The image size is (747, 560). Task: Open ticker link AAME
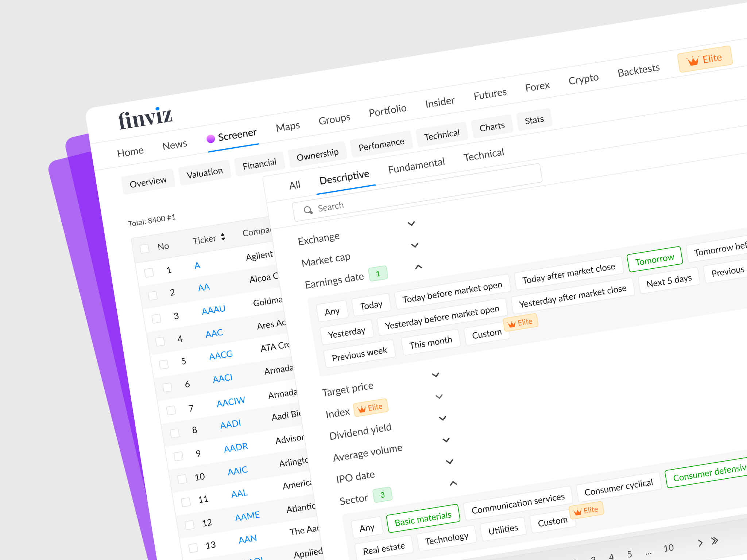tap(247, 516)
